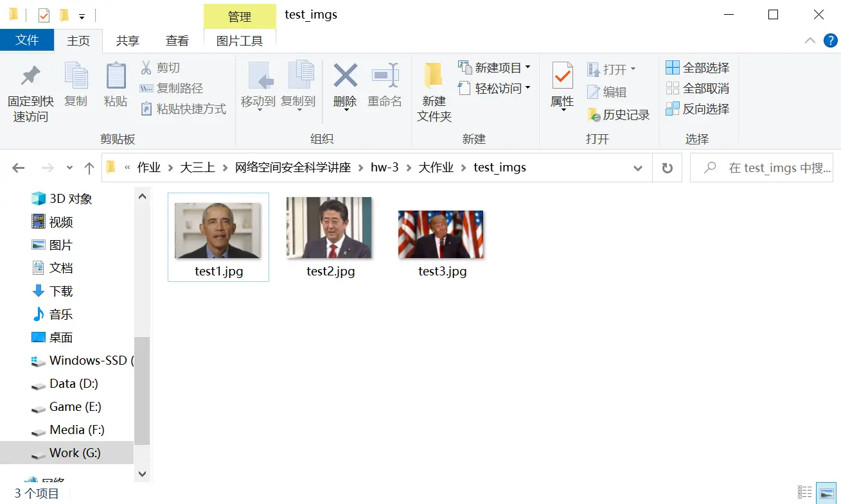Screen dimensions: 841x504
Task: Switch to details list view
Action: [805, 493]
